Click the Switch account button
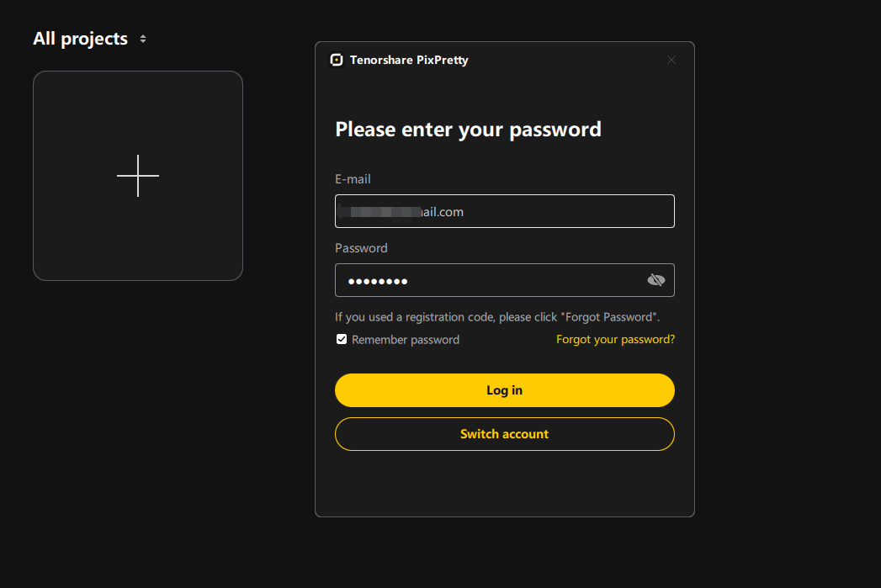Viewport: 881px width, 588px height. pyautogui.click(x=504, y=434)
